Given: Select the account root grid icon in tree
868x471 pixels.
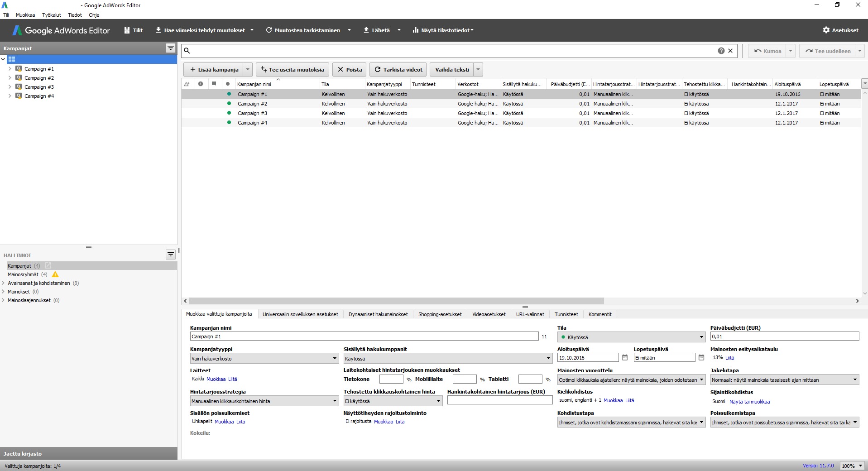Looking at the screenshot, I should click(12, 59).
